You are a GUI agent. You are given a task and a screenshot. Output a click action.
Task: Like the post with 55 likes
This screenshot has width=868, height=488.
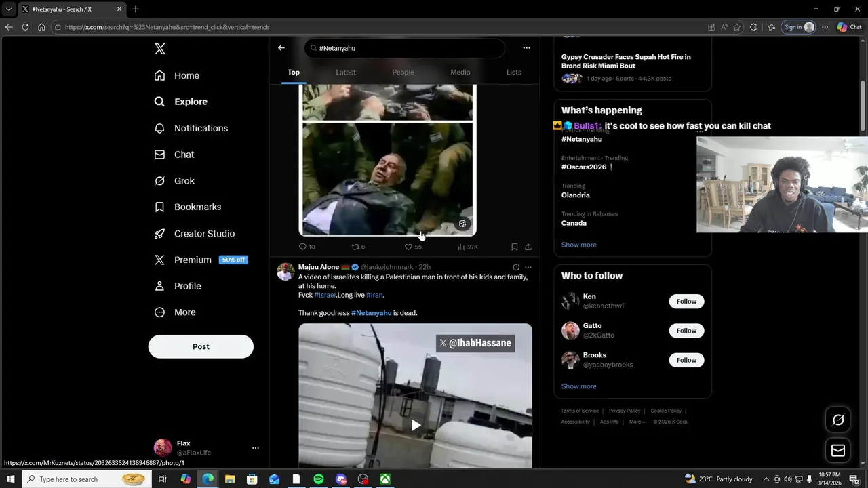coord(413,247)
